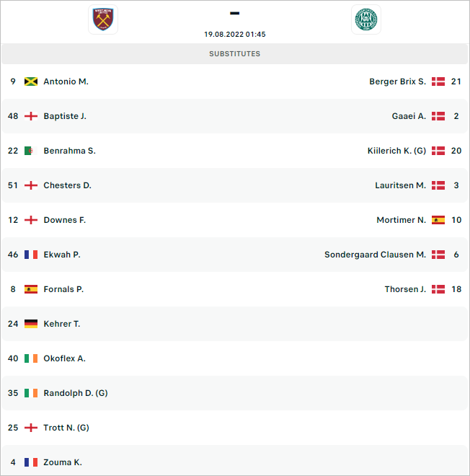Click the West Ham United crest

[103, 19]
